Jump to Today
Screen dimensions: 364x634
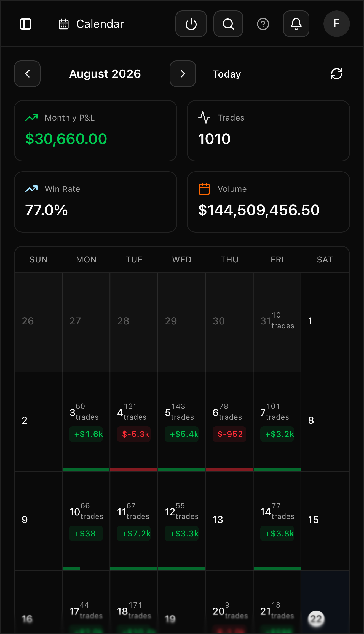pos(227,74)
